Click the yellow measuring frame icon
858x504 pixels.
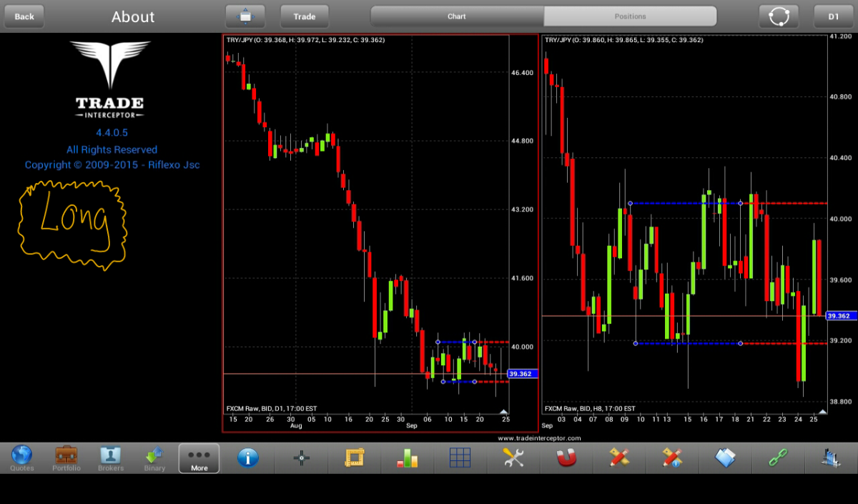pos(354,458)
